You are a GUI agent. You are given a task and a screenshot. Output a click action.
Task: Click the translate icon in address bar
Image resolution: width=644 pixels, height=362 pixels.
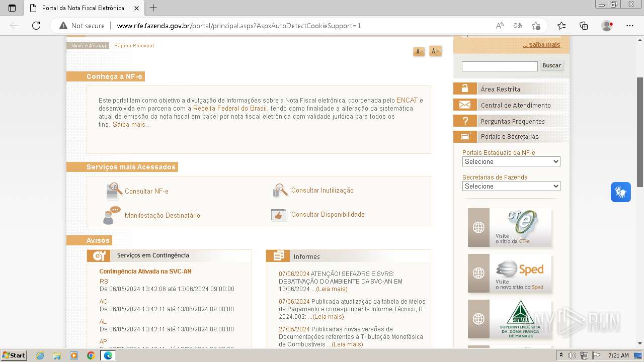coord(518,26)
